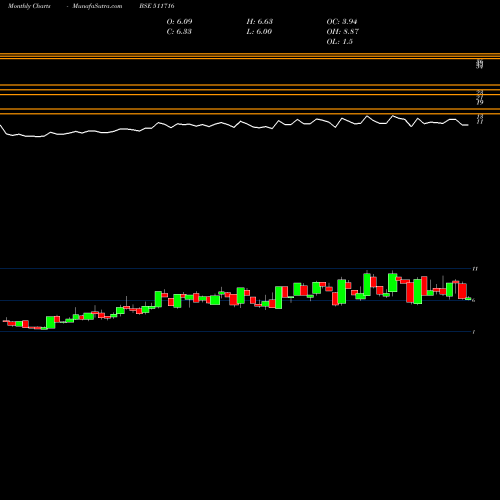The image size is (500, 500).
Task: Click the 'BSE 511716' symbol text
Action: point(157,6)
